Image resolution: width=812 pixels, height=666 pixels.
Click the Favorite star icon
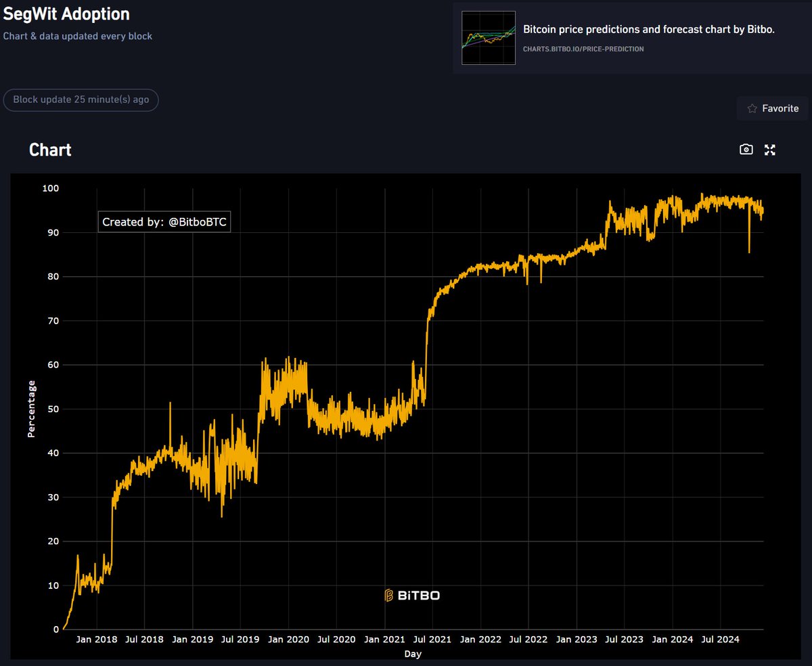click(x=752, y=108)
